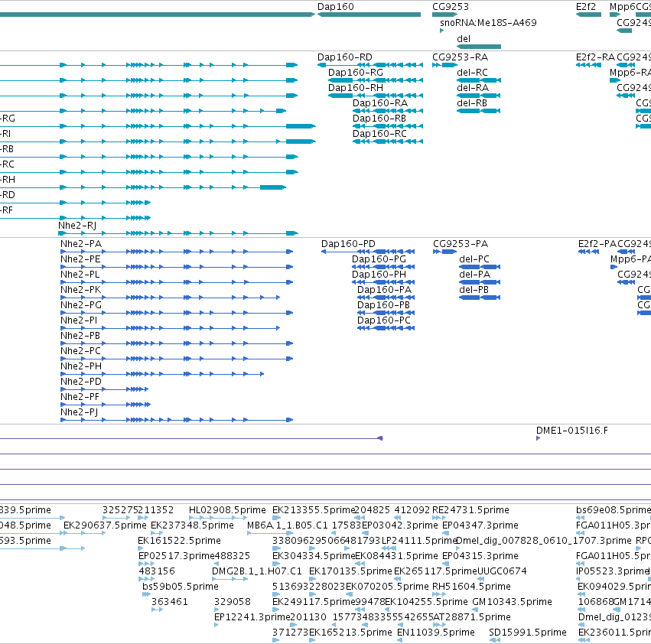Open transcript Dap160-RD
651x644 pixels.
coord(344,57)
